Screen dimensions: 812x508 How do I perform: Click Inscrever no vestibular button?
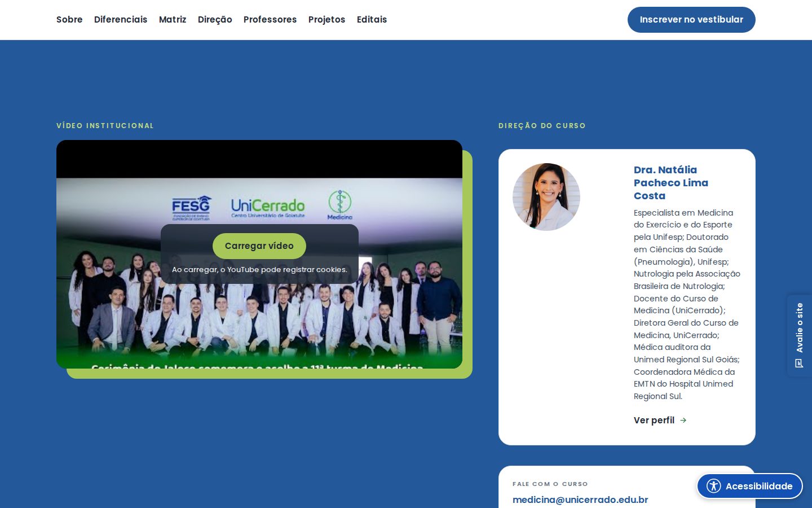pos(691,20)
